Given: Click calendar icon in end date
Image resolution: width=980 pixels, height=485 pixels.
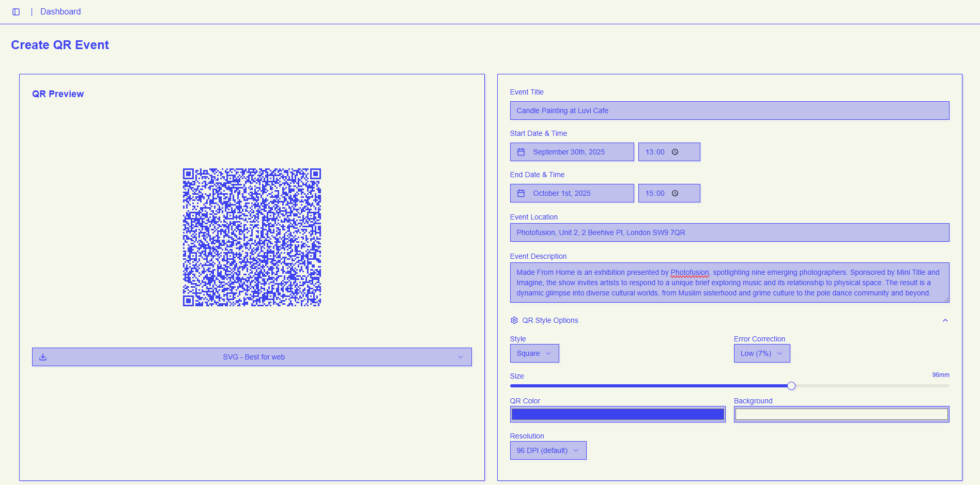Looking at the screenshot, I should [521, 193].
